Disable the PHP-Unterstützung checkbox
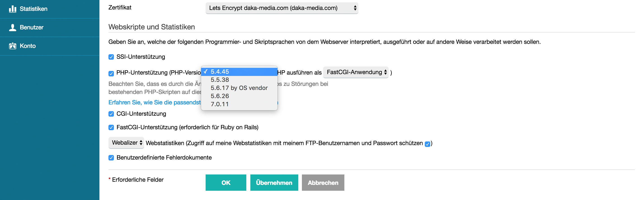The width and height of the screenshot is (644, 200). (x=111, y=73)
